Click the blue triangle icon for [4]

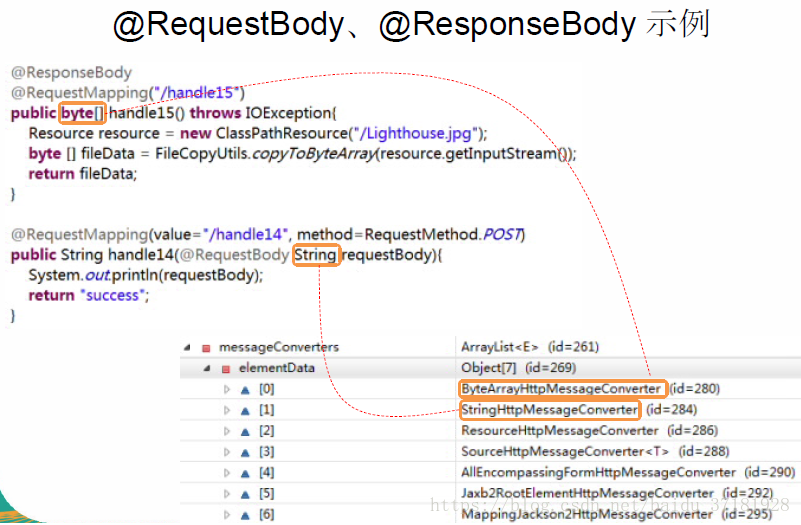click(x=245, y=473)
